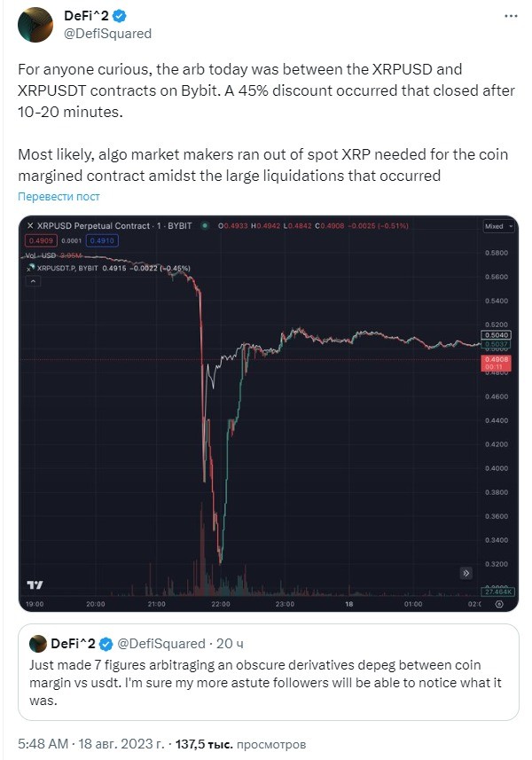The image size is (532, 760).
Task: Click the tweet timestamp 5:48 AM
Action: [43, 743]
